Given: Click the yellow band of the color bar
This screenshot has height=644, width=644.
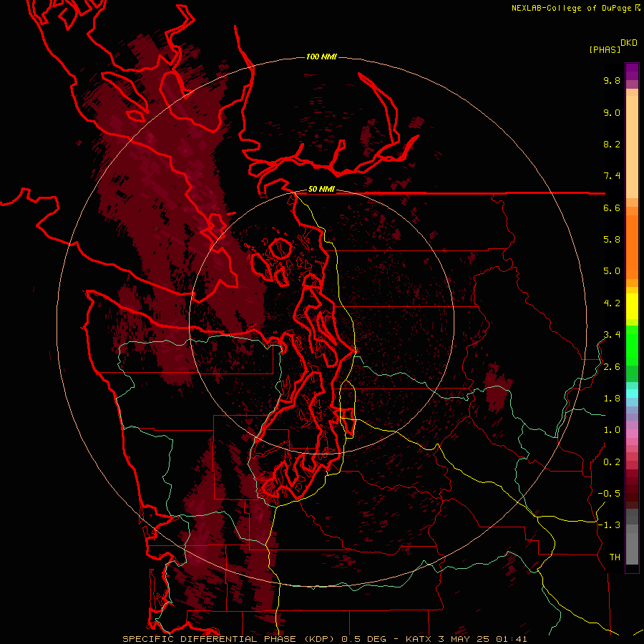Looking at the screenshot, I should tap(632, 306).
